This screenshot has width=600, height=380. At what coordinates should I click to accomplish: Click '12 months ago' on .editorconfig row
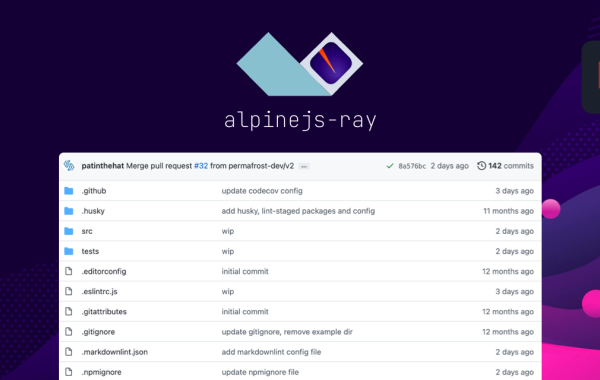click(508, 271)
